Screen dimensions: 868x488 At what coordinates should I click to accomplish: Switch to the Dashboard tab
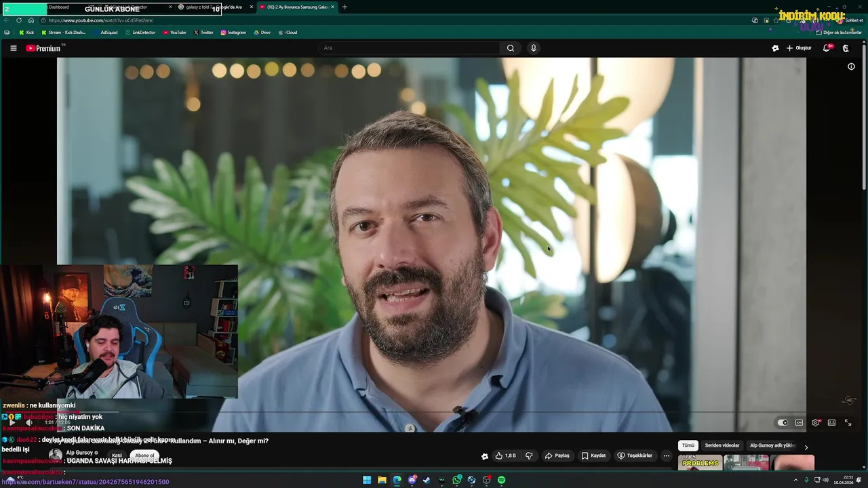(x=59, y=7)
